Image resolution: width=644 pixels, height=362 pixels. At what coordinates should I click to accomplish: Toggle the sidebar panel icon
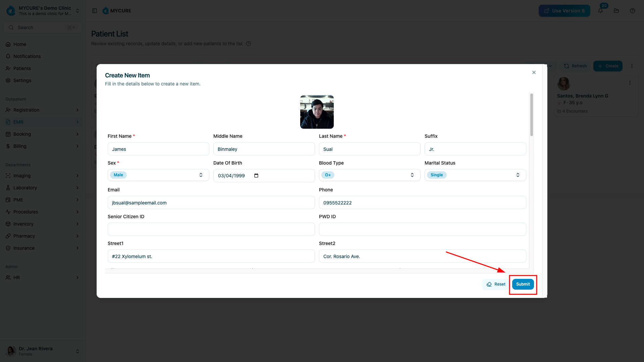click(95, 11)
